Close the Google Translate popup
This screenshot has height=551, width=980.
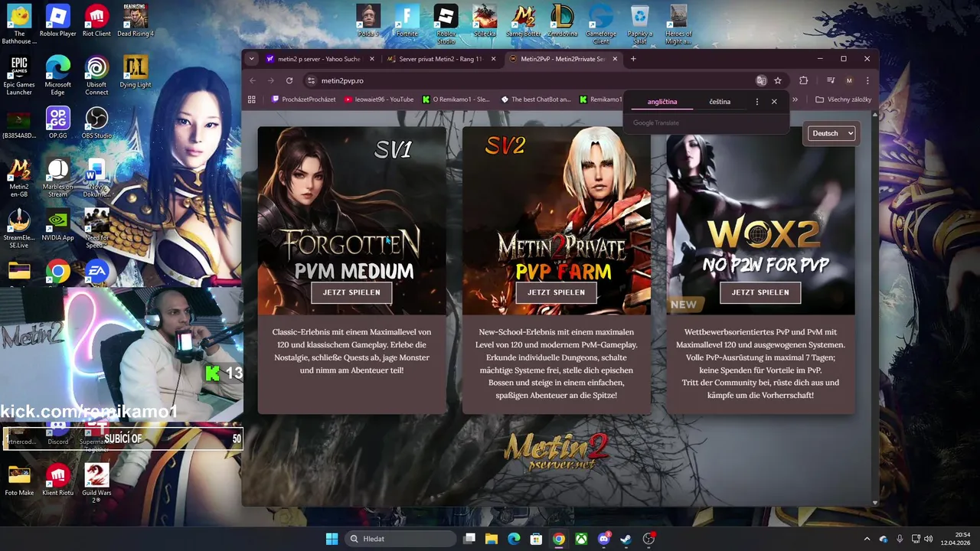coord(774,101)
